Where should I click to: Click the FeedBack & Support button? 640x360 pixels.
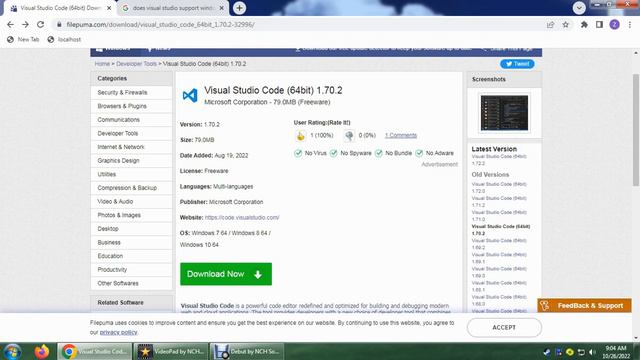(584, 306)
